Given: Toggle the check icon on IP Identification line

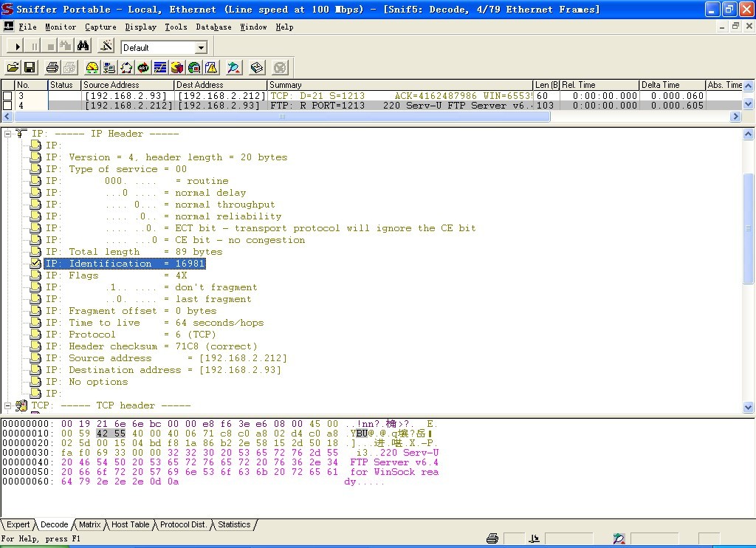Looking at the screenshot, I should click(x=35, y=264).
